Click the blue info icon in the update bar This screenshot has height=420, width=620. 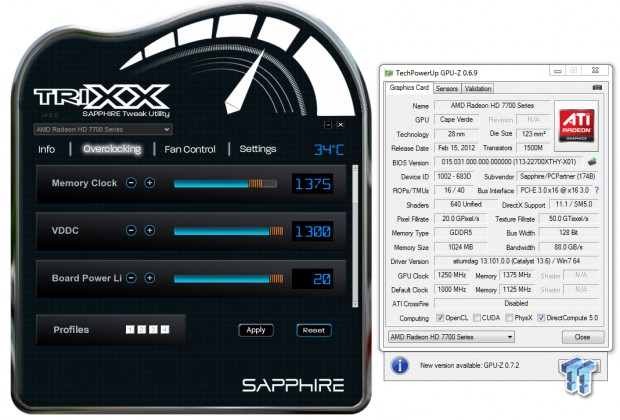pyautogui.click(x=400, y=365)
